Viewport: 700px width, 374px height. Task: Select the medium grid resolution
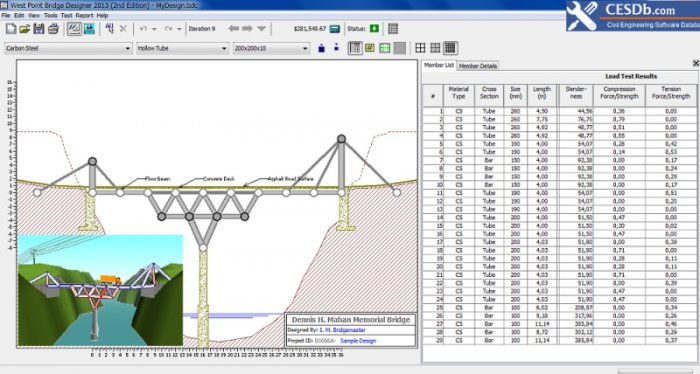click(435, 48)
